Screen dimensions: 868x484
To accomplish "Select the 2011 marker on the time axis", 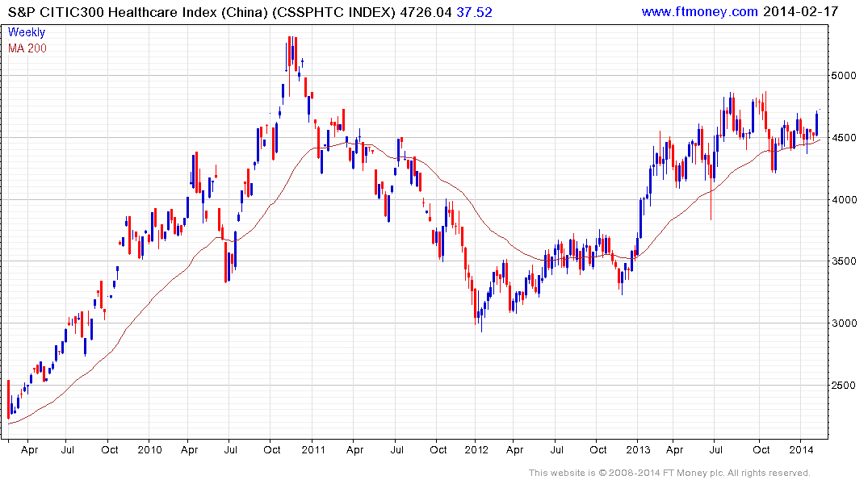I will coord(312,449).
